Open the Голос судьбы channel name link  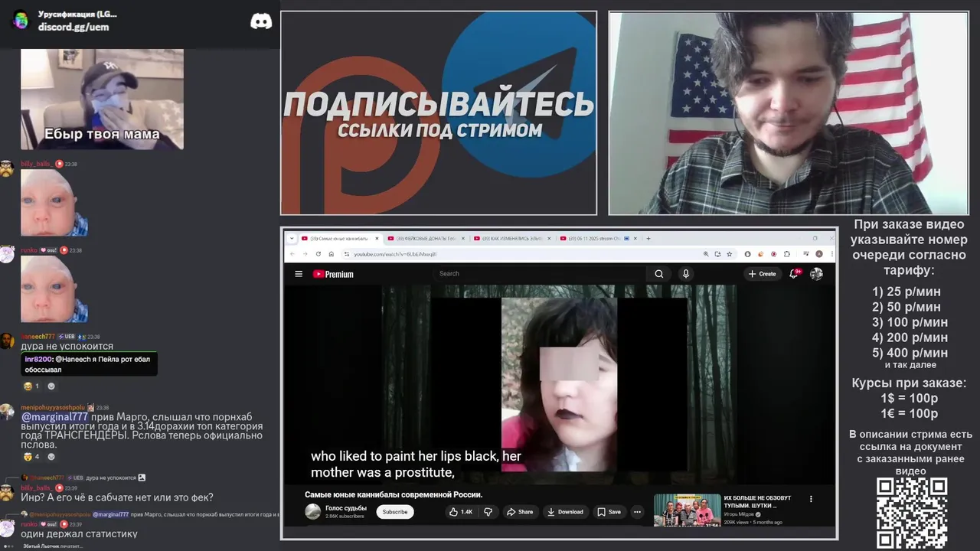pos(346,508)
